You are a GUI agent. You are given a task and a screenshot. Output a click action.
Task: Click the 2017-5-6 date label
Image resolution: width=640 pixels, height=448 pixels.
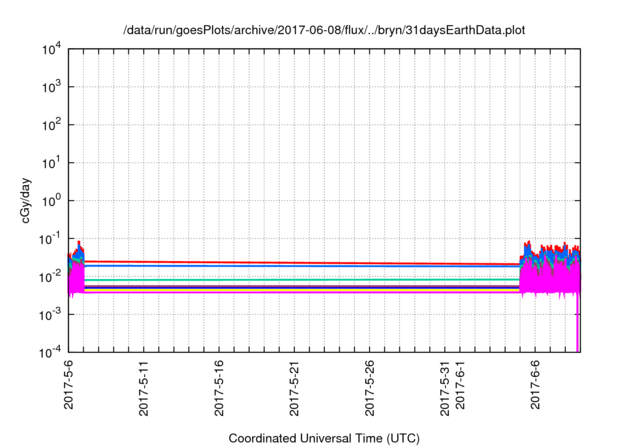pyautogui.click(x=69, y=384)
